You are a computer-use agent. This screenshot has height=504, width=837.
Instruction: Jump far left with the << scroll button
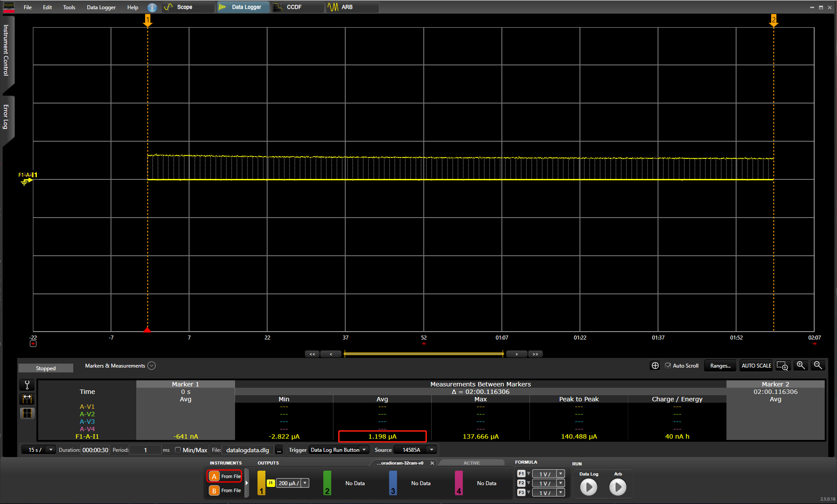coord(312,354)
